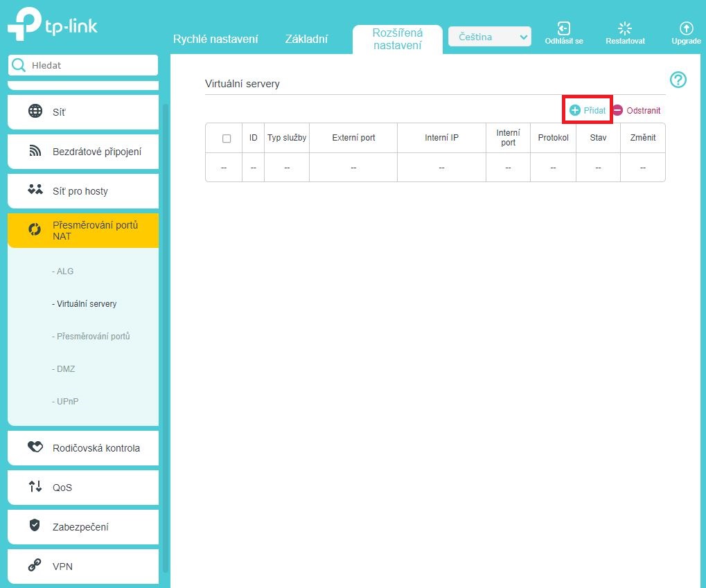Tick the select-all checkbox in table header
Viewport: 706px width, 588px height.
click(x=227, y=139)
